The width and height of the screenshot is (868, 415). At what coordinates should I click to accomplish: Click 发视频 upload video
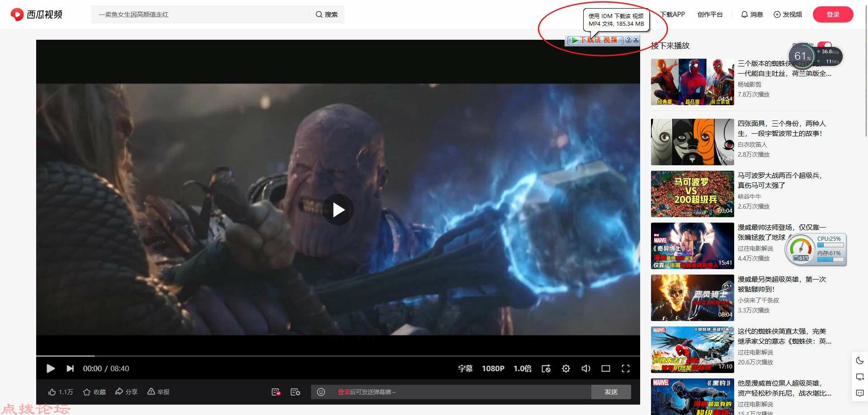click(788, 14)
